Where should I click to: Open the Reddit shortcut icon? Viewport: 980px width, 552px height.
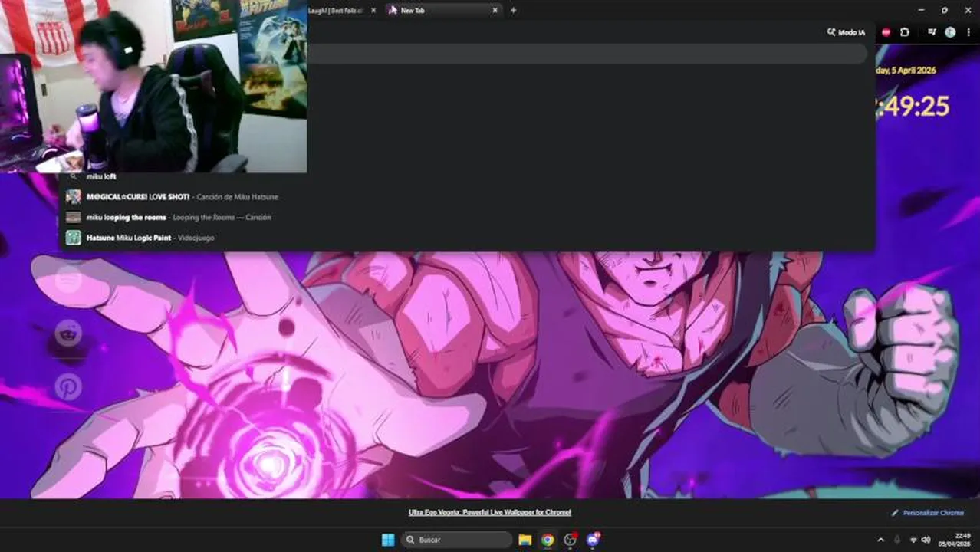click(69, 332)
